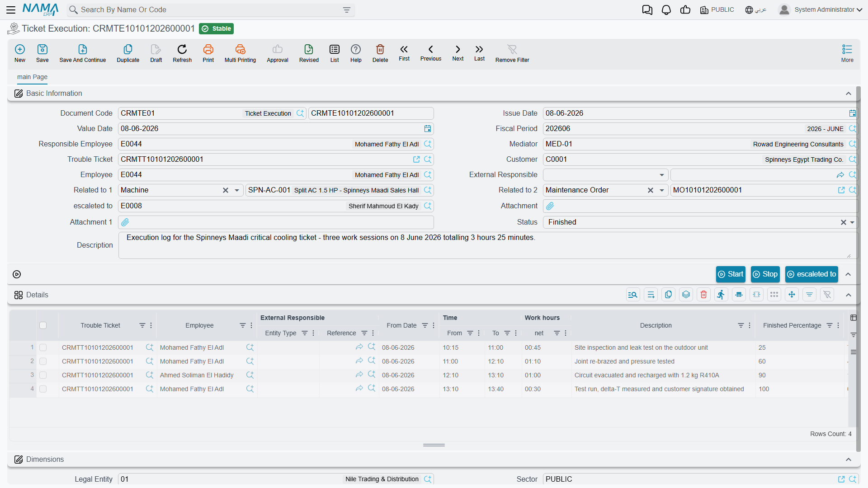Open Employee column menu
Image resolution: width=868 pixels, height=488 pixels.
coord(251,325)
